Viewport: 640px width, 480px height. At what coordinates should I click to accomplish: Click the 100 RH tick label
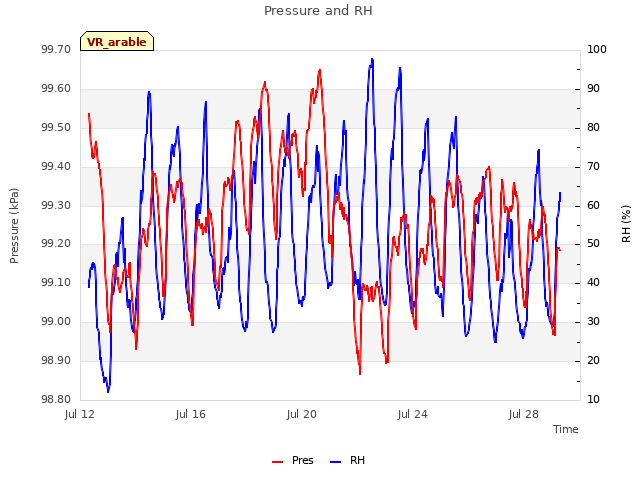pos(597,49)
